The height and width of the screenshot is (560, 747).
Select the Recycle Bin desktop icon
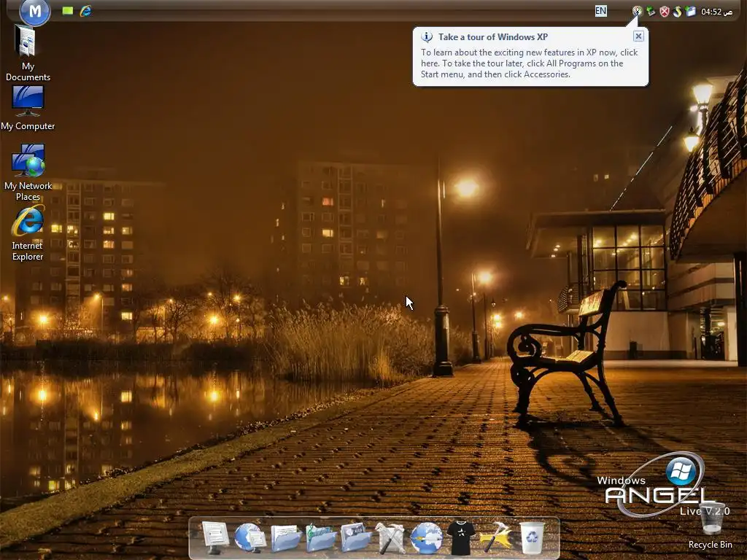coord(711,526)
